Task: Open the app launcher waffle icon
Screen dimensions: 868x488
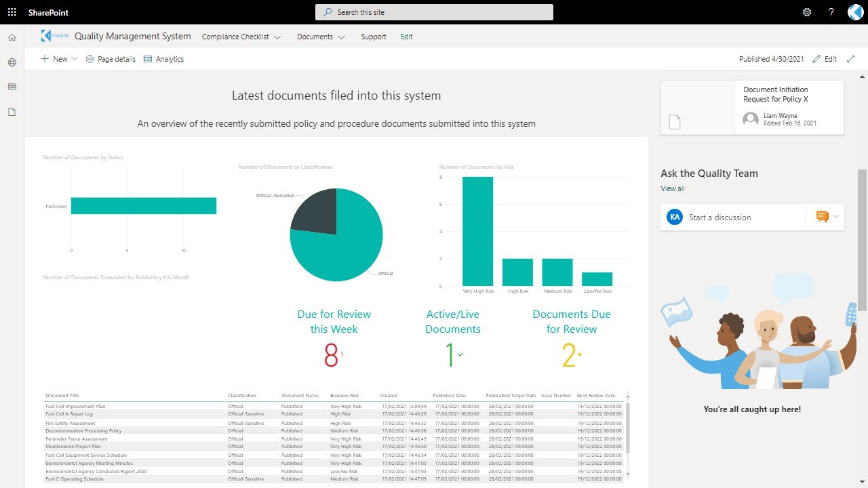Action: (x=12, y=12)
